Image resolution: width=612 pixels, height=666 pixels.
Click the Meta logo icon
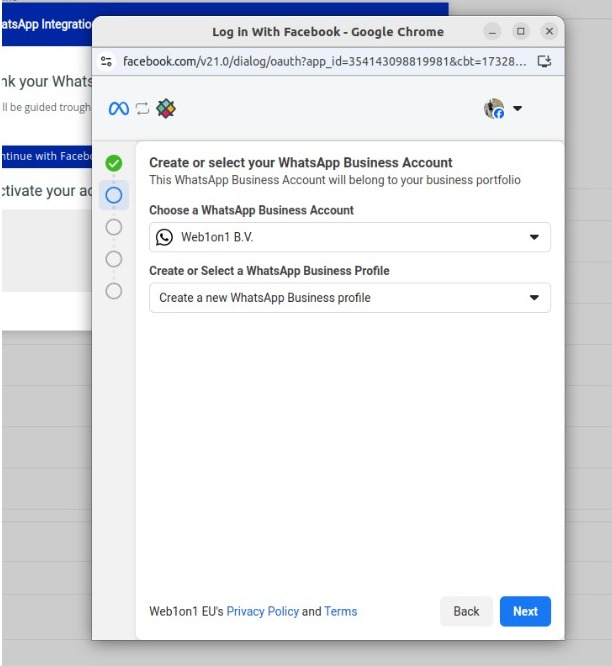119,109
